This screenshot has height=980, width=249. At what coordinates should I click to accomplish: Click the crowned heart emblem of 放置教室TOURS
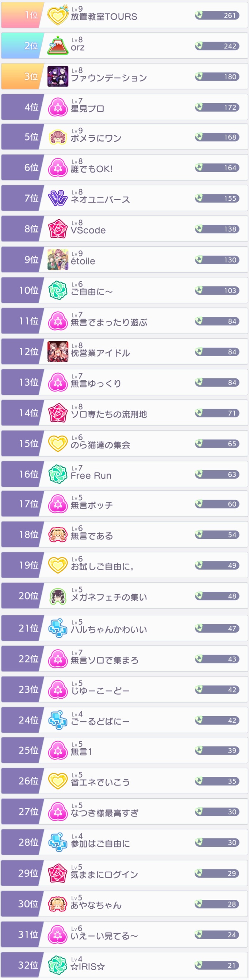57,15
